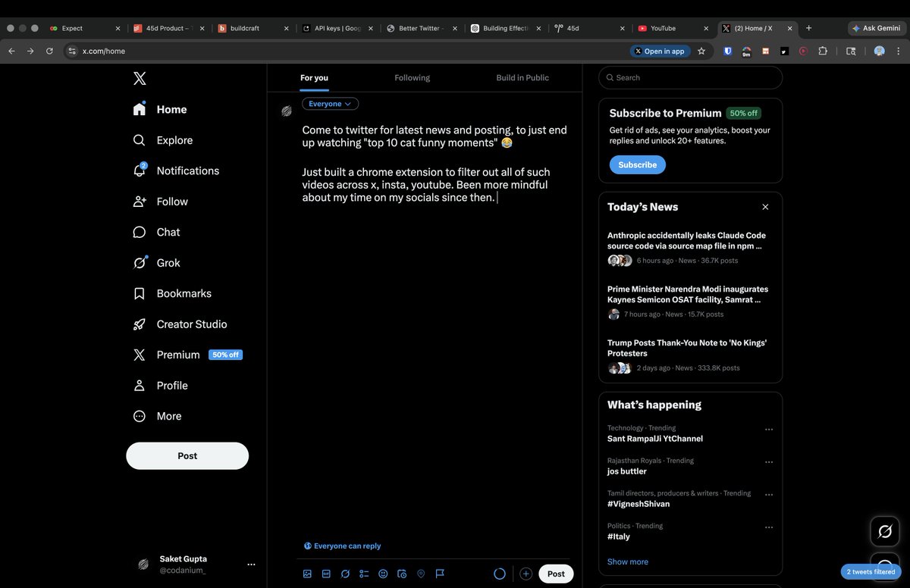Schedule the post with calendar icon
The image size is (910, 588).
(402, 574)
